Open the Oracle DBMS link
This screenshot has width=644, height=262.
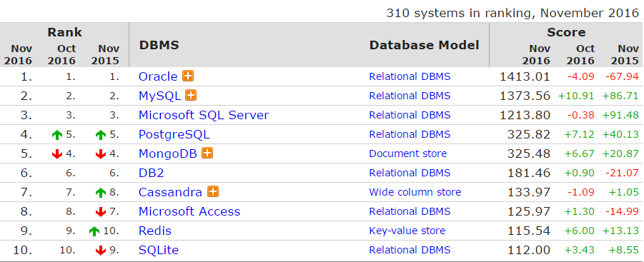pyautogui.click(x=158, y=76)
